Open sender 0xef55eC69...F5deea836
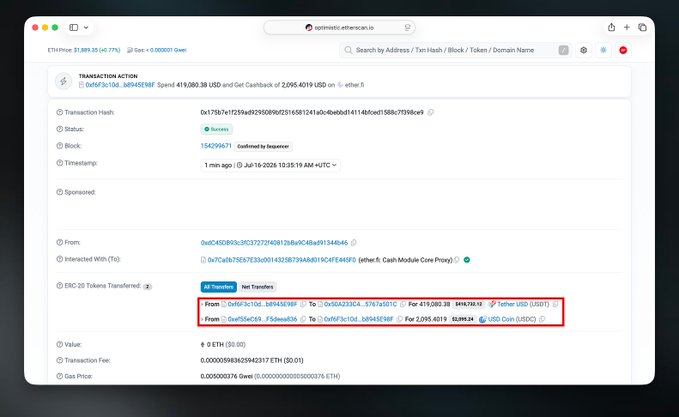Viewport: 679px width, 417px height. [262, 319]
